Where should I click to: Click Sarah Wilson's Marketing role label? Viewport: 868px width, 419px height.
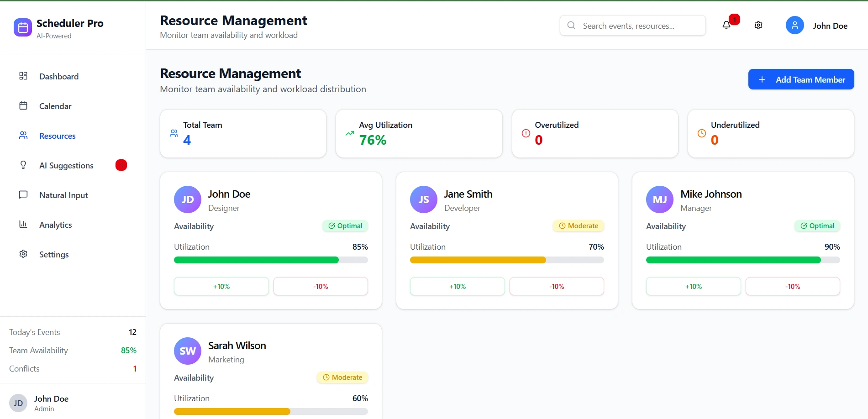(226, 360)
